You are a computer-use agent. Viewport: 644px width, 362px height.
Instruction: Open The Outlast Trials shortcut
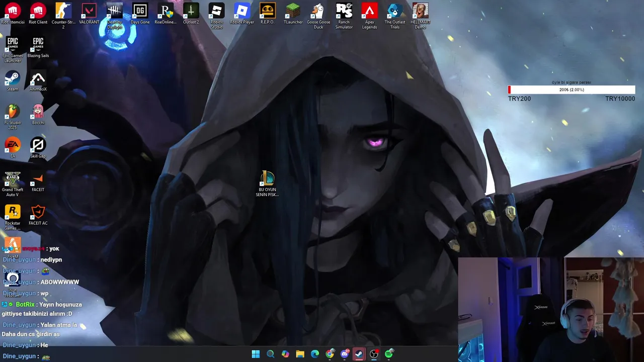(x=395, y=16)
